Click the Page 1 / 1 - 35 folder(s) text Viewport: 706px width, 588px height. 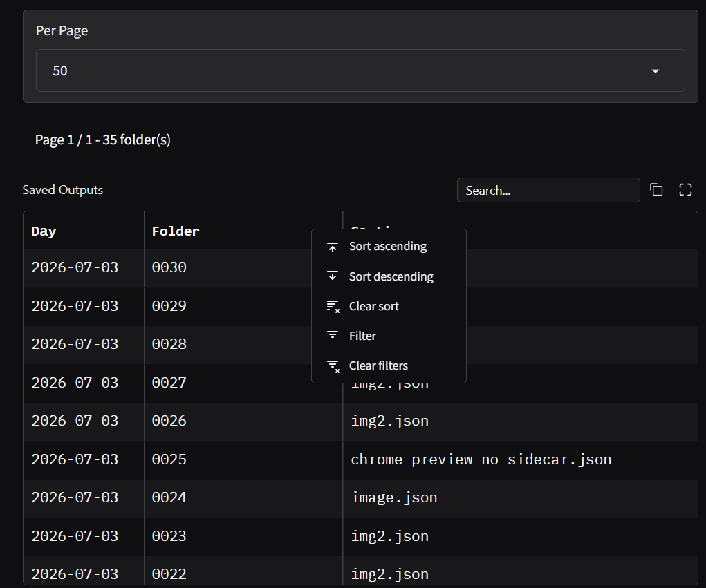click(x=102, y=140)
